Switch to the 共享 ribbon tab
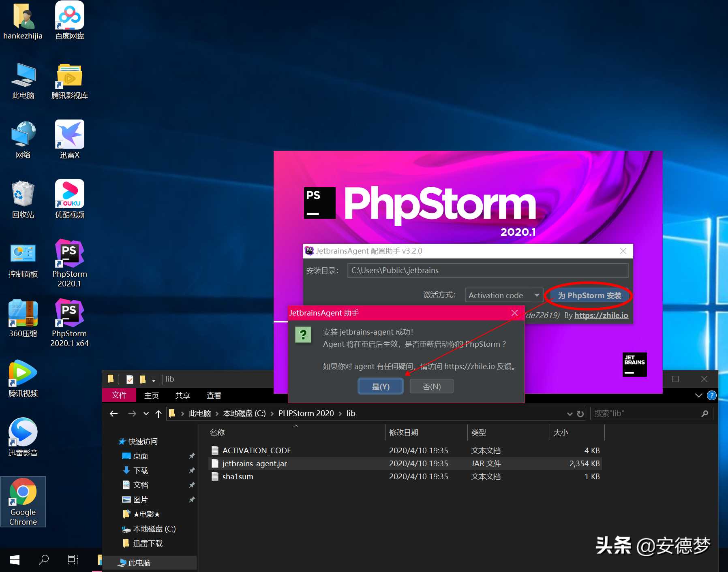Viewport: 728px width, 572px height. tap(183, 395)
